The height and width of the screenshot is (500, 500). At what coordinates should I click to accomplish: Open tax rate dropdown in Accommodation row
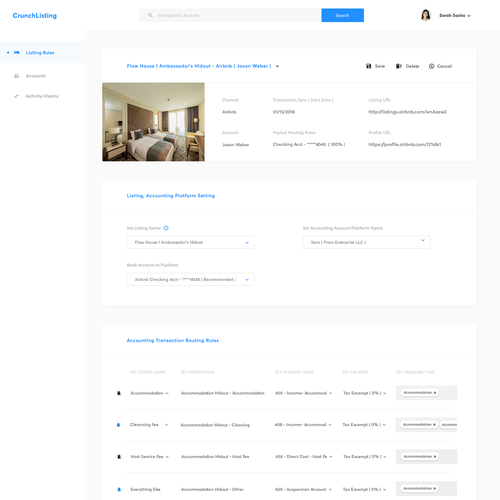click(365, 393)
